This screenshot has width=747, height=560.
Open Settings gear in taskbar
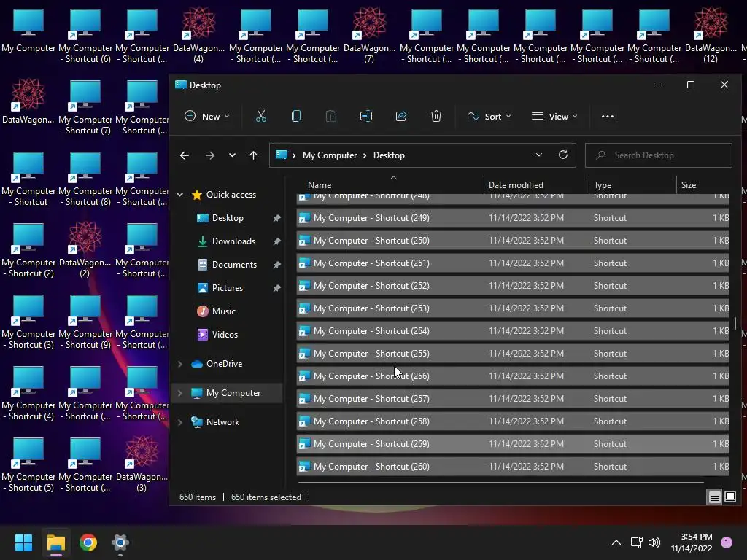pyautogui.click(x=120, y=542)
